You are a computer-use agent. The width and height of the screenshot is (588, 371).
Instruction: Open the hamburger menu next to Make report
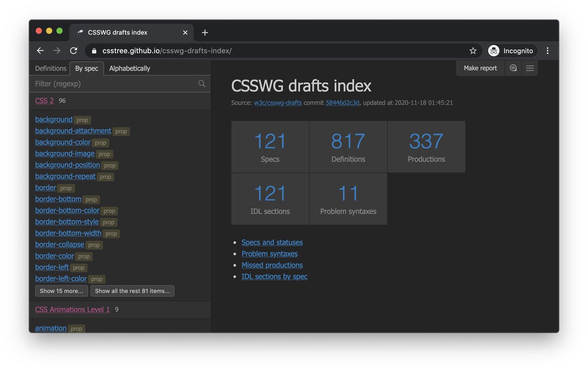[530, 68]
